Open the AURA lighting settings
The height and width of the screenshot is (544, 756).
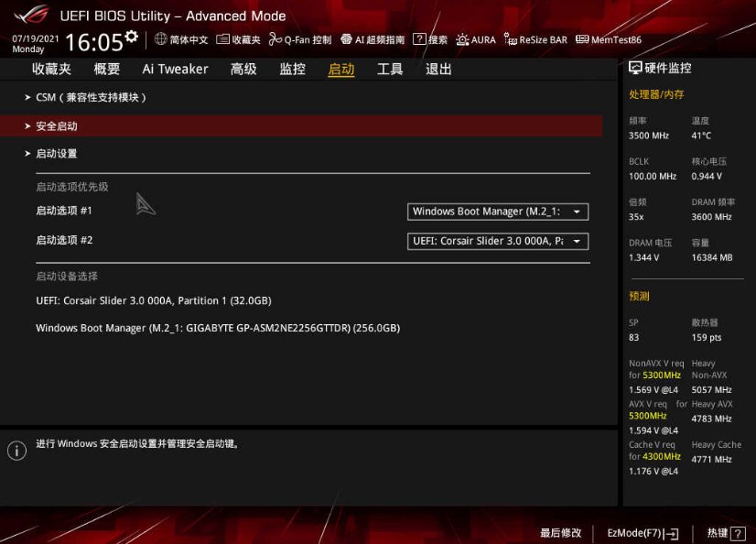[x=479, y=39]
